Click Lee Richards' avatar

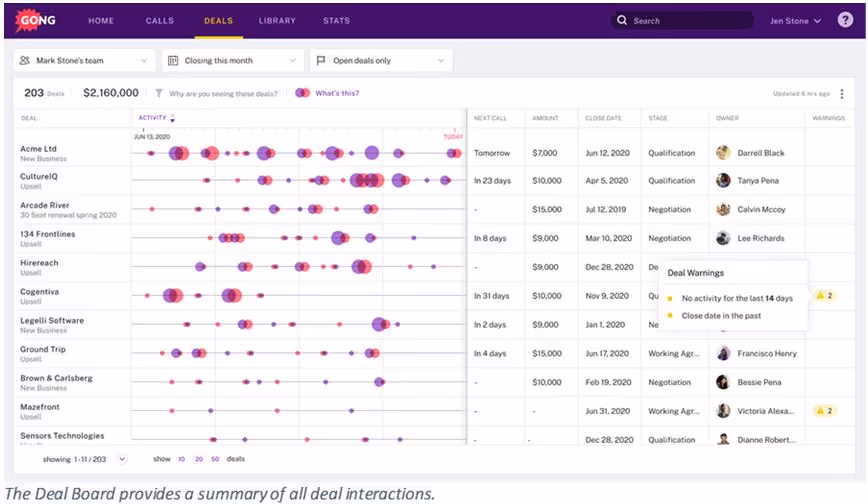[723, 238]
